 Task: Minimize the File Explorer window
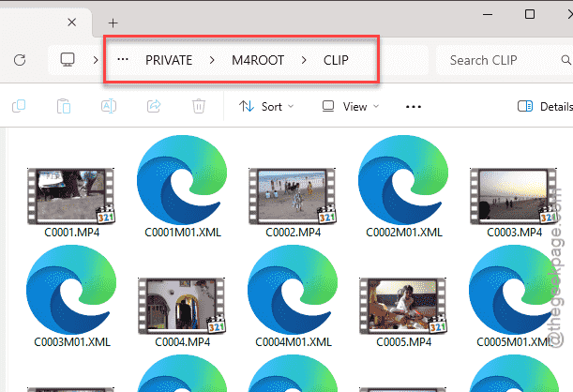[488, 15]
